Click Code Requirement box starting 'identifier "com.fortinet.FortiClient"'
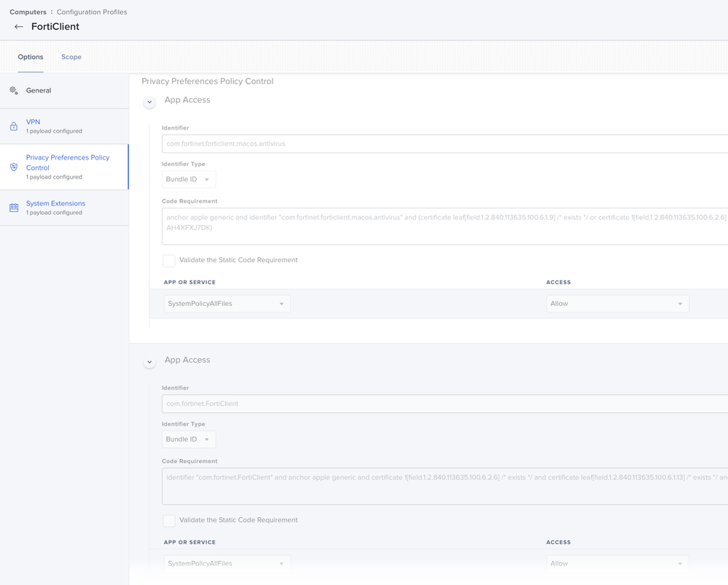The width and height of the screenshot is (728, 585). 445,486
